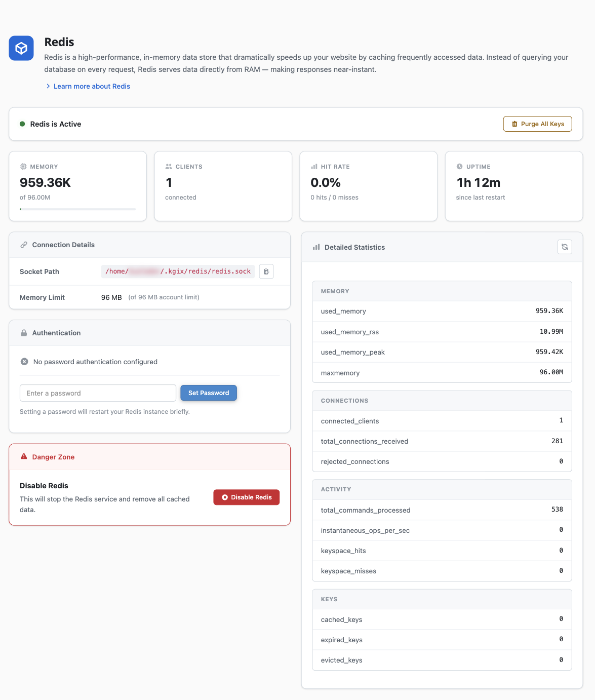Click the No password authentication configured message
Image resolution: width=595 pixels, height=700 pixels.
tap(95, 362)
